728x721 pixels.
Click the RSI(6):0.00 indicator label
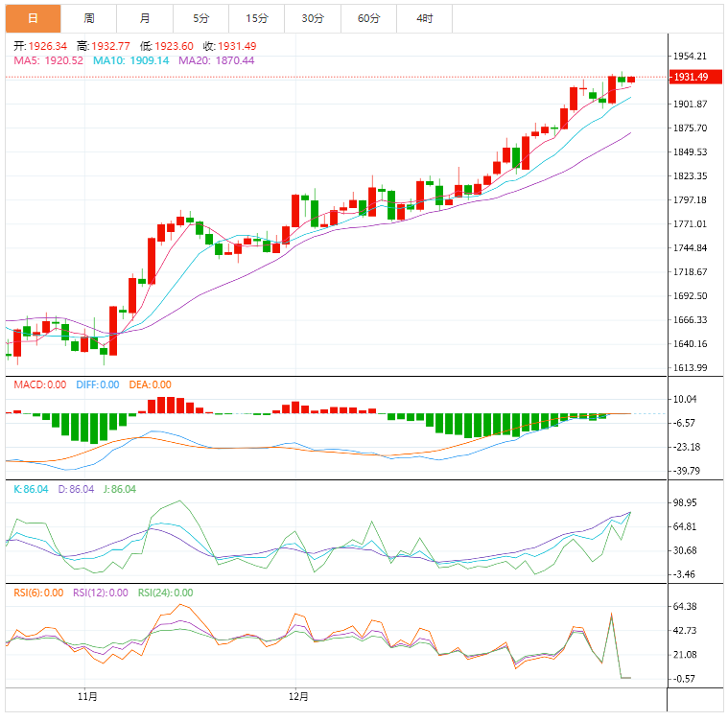pyautogui.click(x=37, y=593)
